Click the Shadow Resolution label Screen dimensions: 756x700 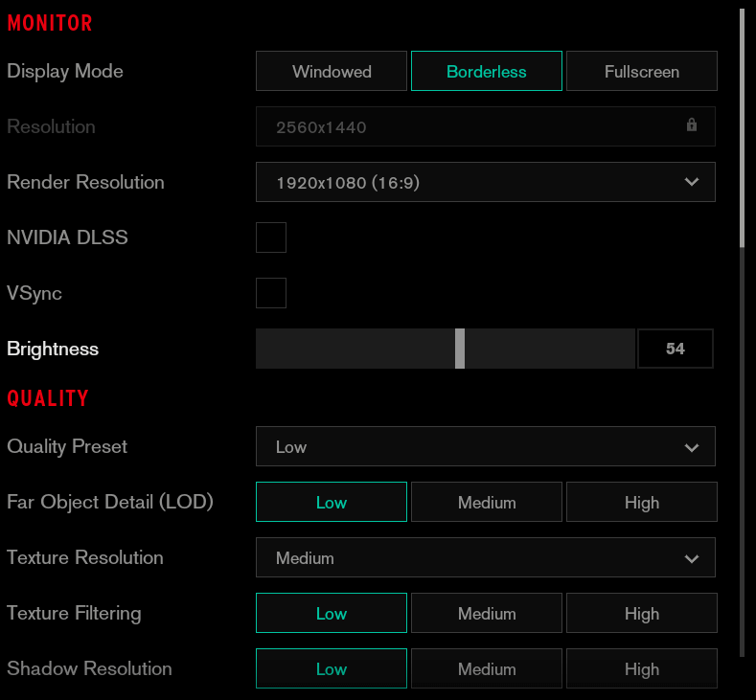[x=89, y=668]
